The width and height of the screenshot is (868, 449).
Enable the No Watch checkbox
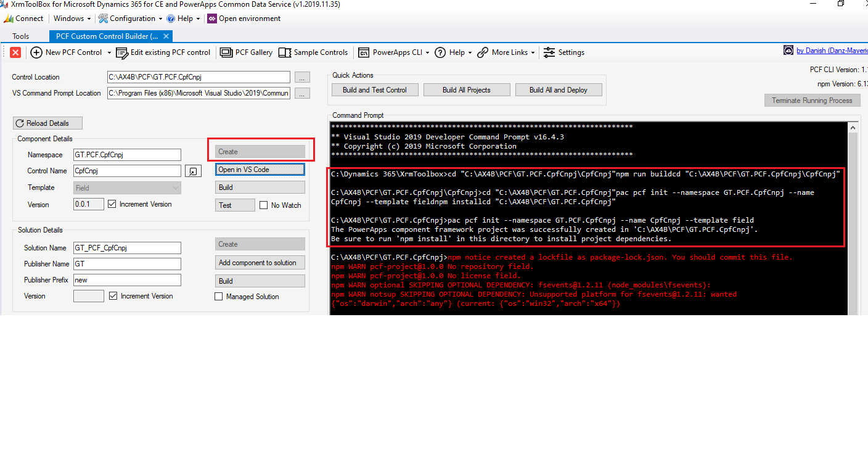[x=263, y=205]
